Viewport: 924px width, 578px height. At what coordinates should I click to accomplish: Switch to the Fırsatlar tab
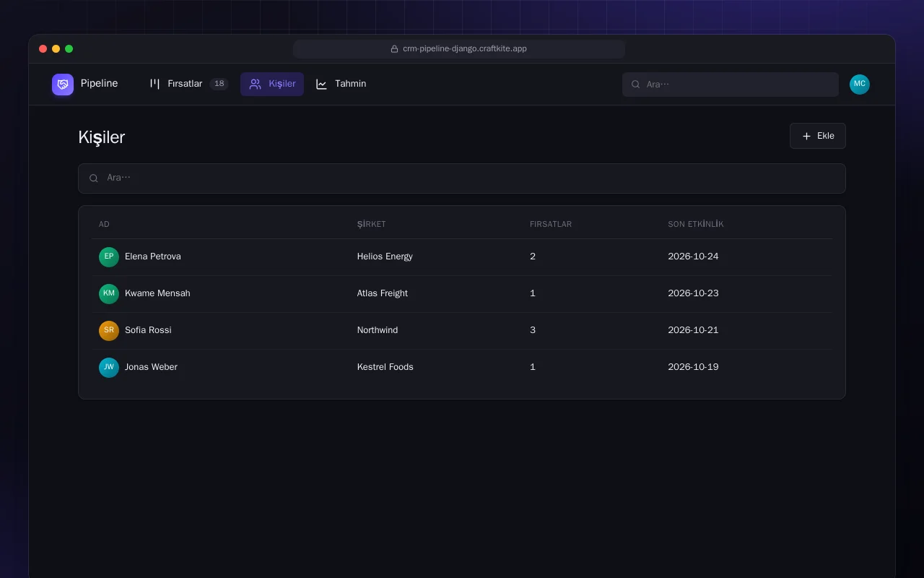(x=188, y=84)
